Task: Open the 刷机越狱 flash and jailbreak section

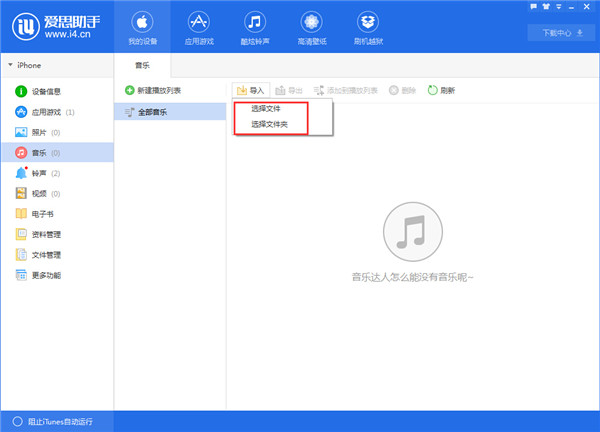Action: click(368, 28)
